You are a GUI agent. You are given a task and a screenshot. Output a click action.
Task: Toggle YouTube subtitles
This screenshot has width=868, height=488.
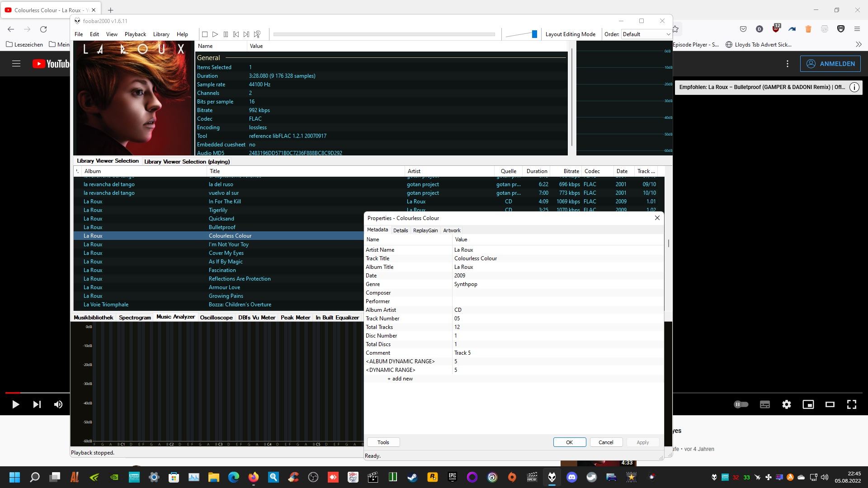[x=765, y=404]
